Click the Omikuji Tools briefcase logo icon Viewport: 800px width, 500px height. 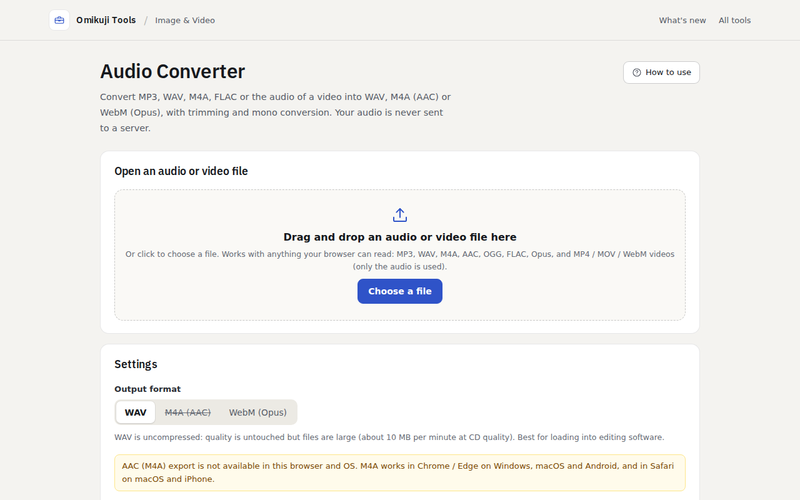coord(59,20)
